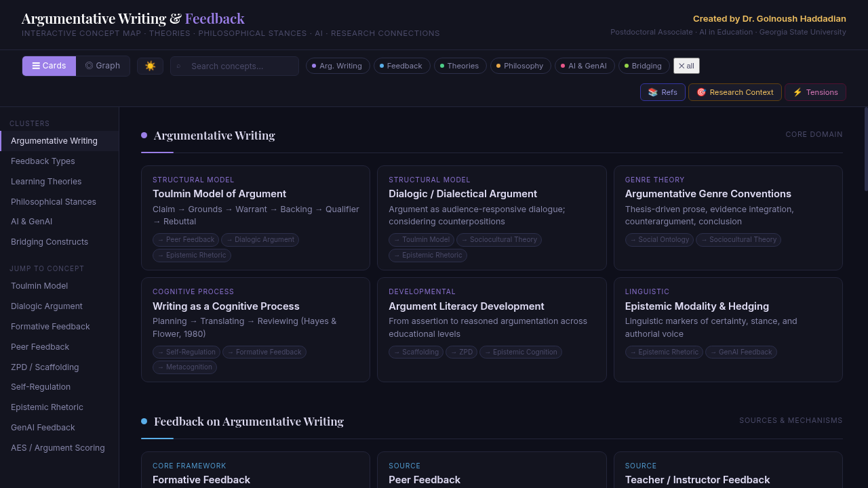
Task: Jump to Formative Feedback in sidebar
Action: (x=60, y=327)
